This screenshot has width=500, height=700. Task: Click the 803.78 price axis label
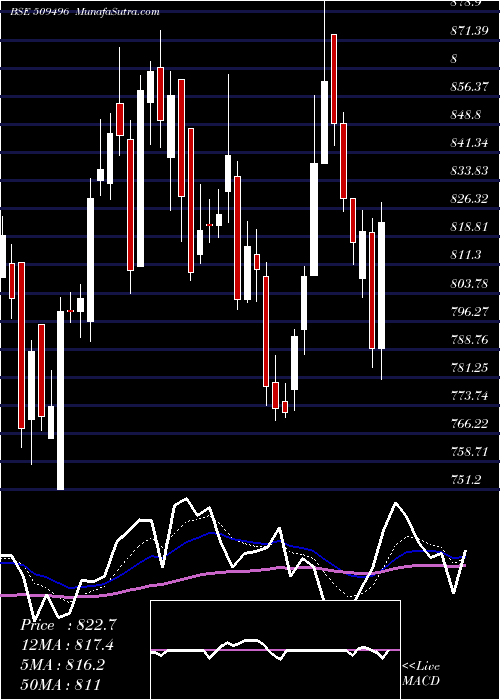[469, 283]
